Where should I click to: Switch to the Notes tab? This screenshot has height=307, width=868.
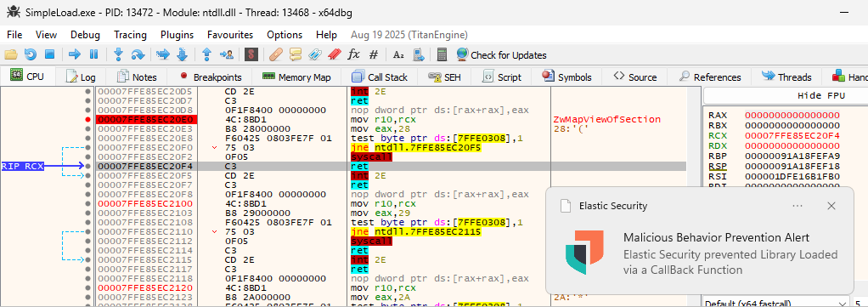[137, 77]
